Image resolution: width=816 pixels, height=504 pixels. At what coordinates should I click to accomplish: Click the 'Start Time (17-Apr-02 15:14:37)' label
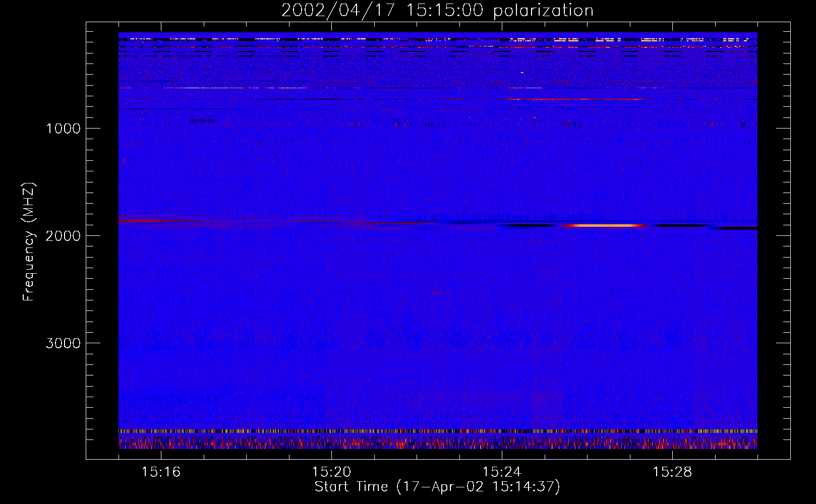coord(437,487)
